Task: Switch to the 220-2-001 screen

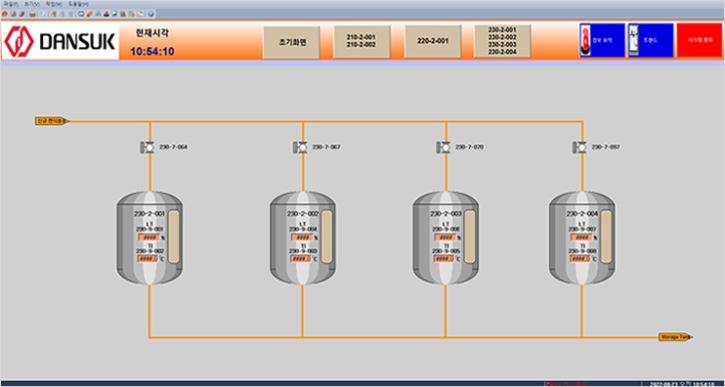Action: tap(433, 41)
